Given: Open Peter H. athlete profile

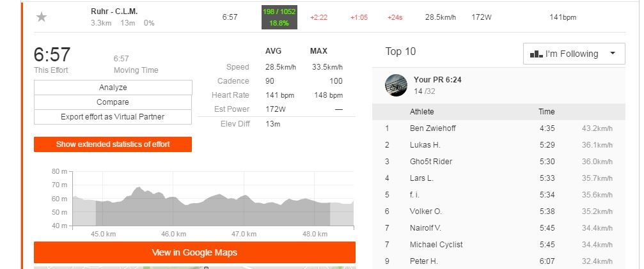Looking at the screenshot, I should click(423, 261).
